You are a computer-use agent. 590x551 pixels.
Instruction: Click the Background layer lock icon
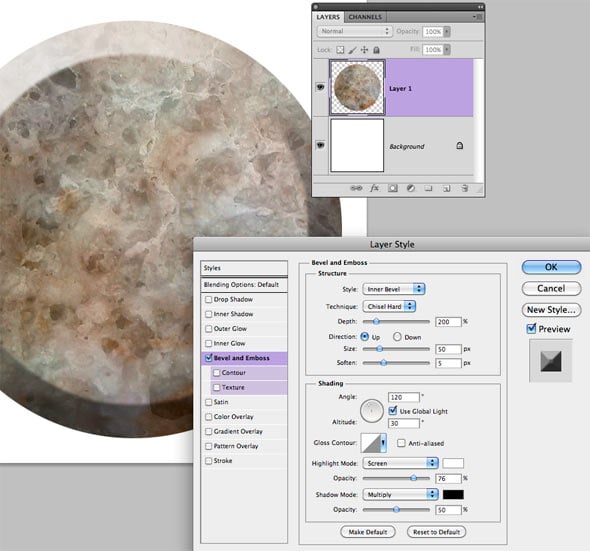coord(459,145)
